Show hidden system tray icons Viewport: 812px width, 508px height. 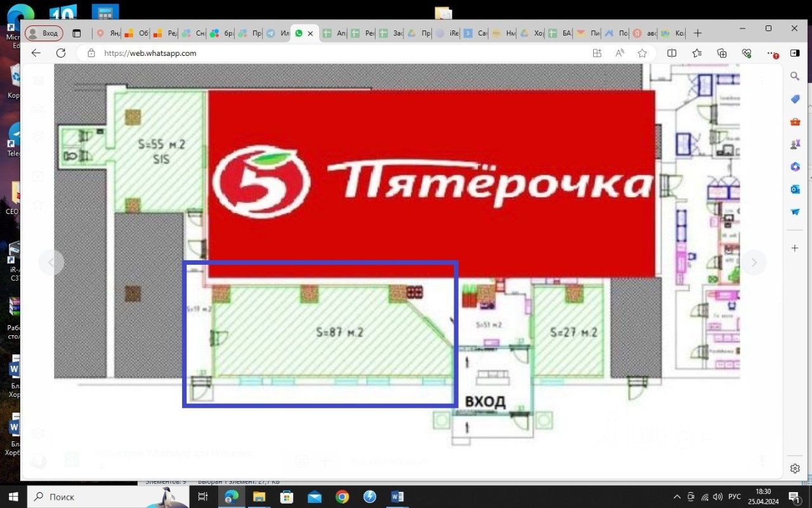(677, 497)
